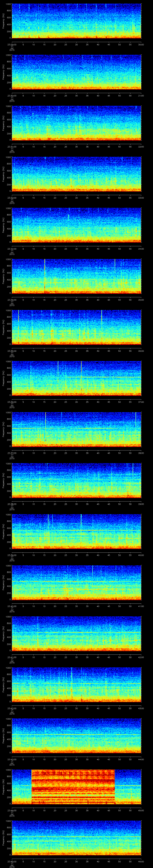Click the 1000 Hz tick of the 23:29:00 panel
153x868 pixels.
8,4
